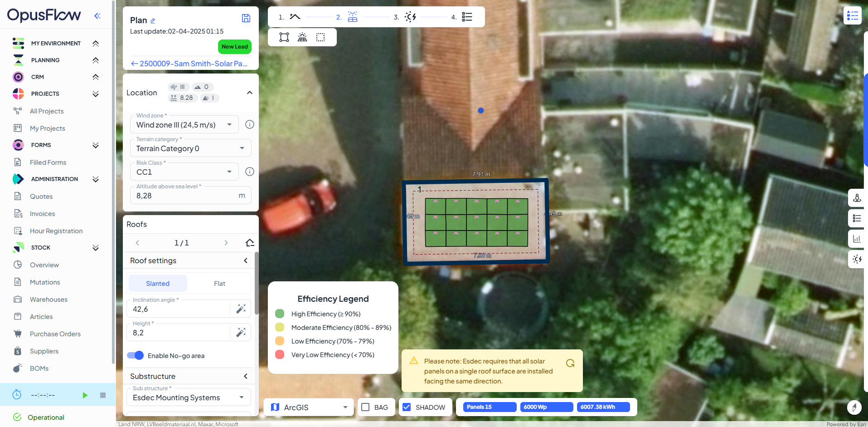Click the pencil icon to rename Plan
Viewport: 868px width, 427px height.
click(x=153, y=21)
